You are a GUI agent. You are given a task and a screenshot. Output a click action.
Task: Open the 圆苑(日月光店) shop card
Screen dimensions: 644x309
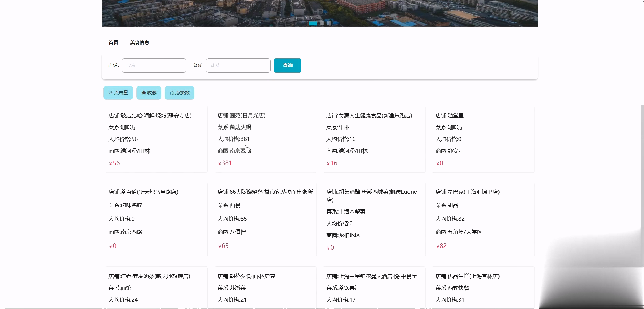click(265, 139)
